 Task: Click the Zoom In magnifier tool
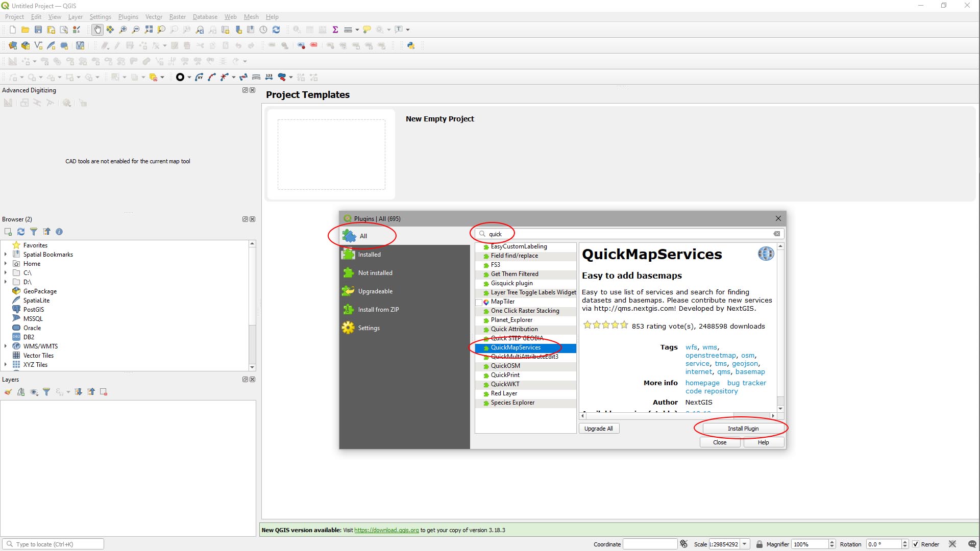tap(123, 30)
